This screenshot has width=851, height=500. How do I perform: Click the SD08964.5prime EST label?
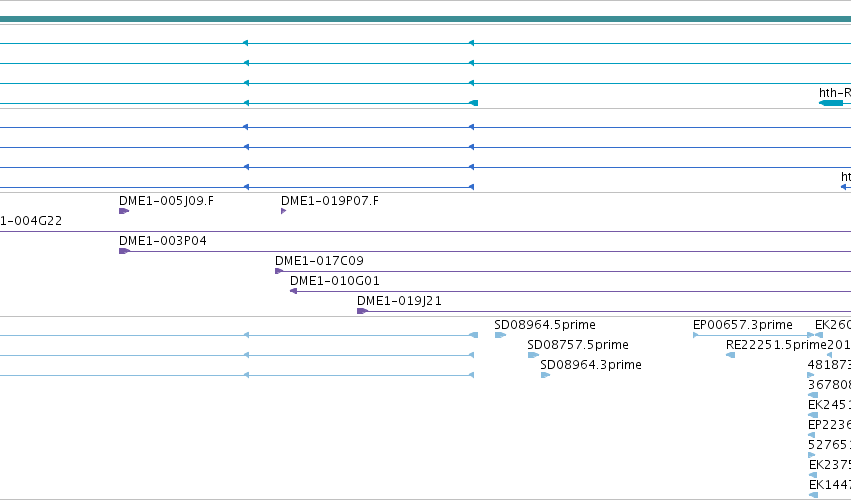(x=544, y=325)
